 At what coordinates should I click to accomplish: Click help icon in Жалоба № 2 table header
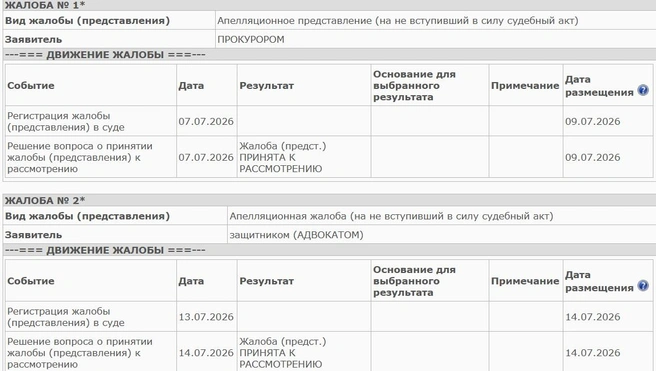point(643,286)
